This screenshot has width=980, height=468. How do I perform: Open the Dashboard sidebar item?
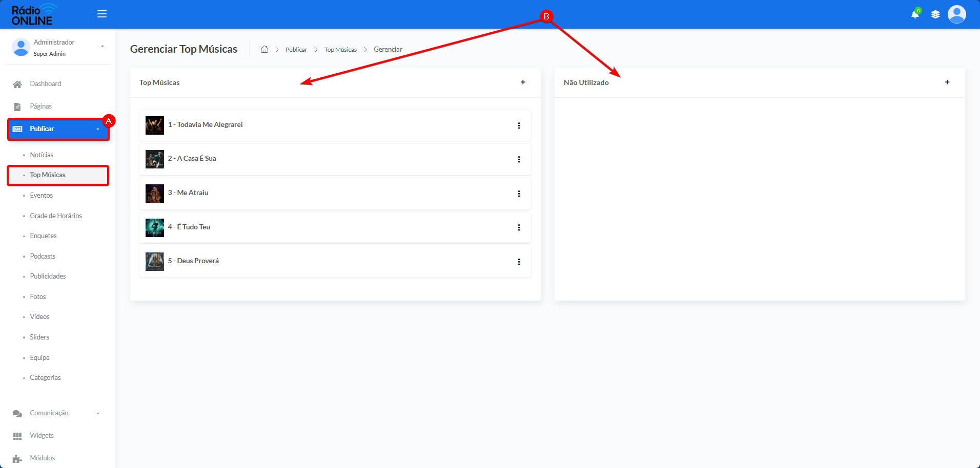[45, 84]
